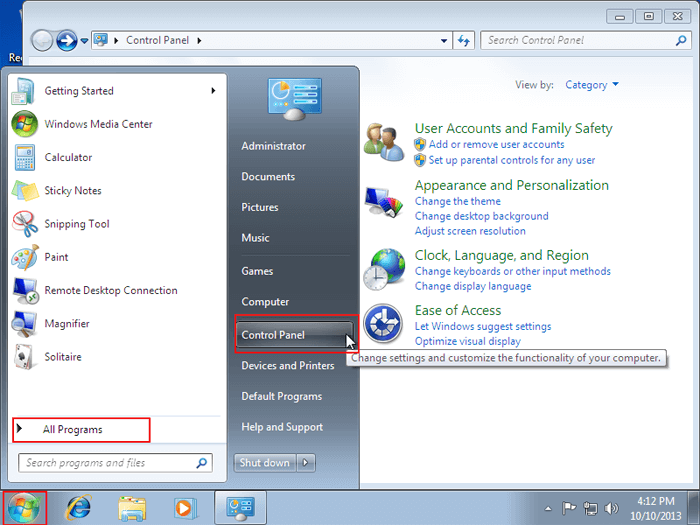This screenshot has height=525, width=700.
Task: Show hidden tray icons arrow
Action: pos(548,508)
